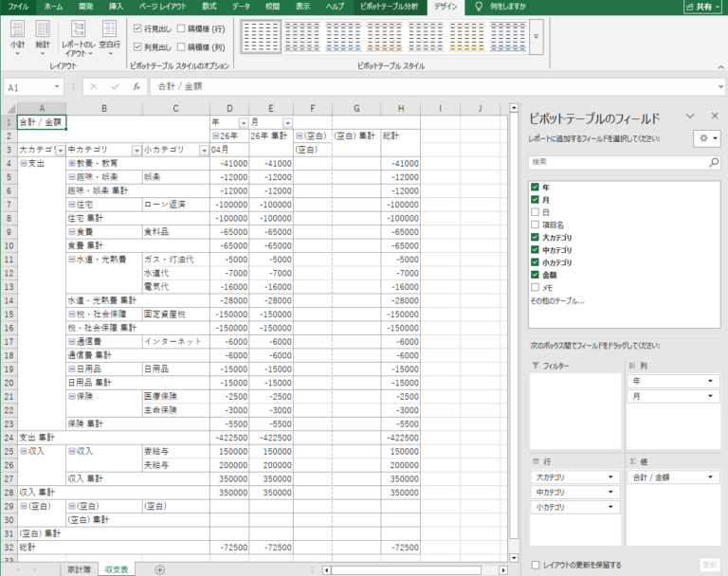Select the first plain pivot table style thumbnail
This screenshot has width=728, height=576.
[x=261, y=36]
